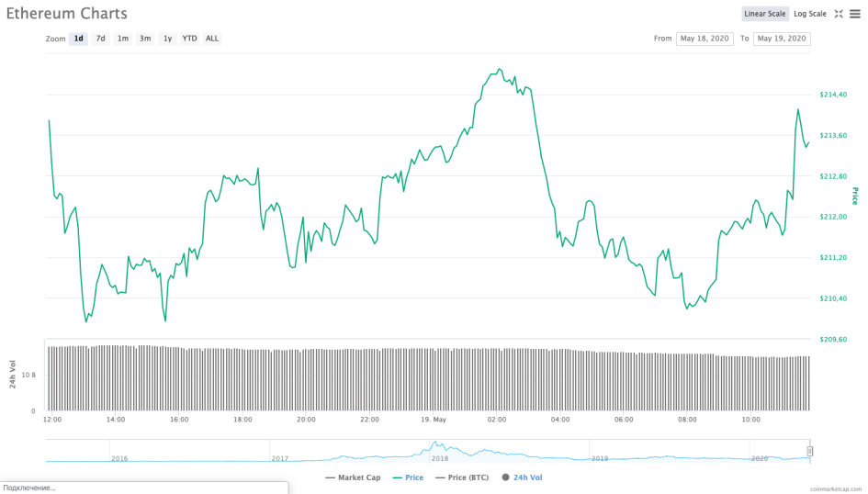Click the 02:00 time axis label
The height and width of the screenshot is (494, 868).
point(497,420)
